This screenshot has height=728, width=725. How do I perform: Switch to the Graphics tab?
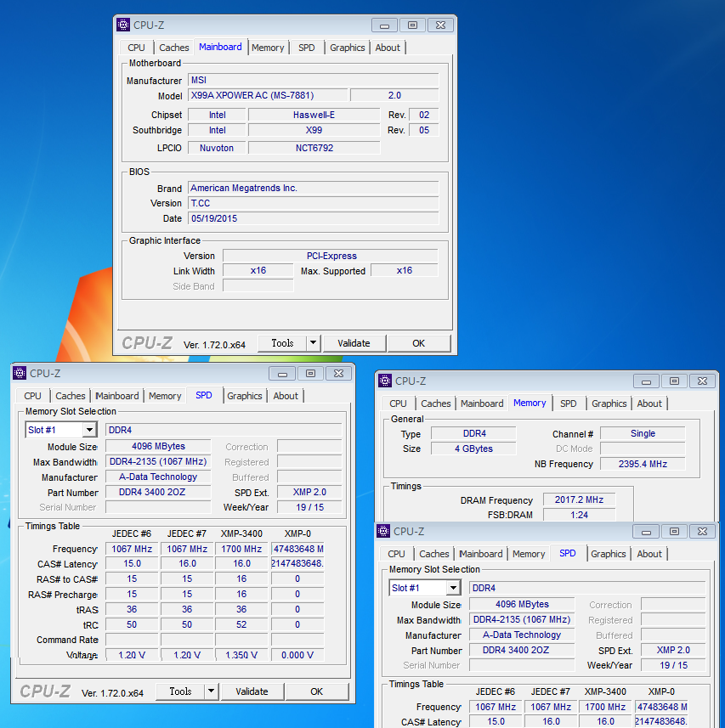pyautogui.click(x=347, y=48)
